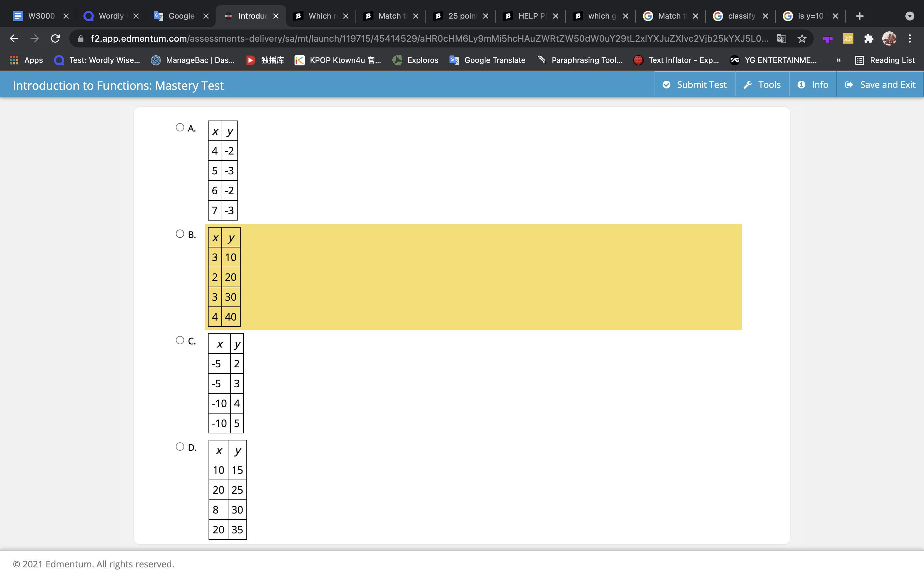Click the browser reload icon
This screenshot has width=924, height=577.
point(56,38)
